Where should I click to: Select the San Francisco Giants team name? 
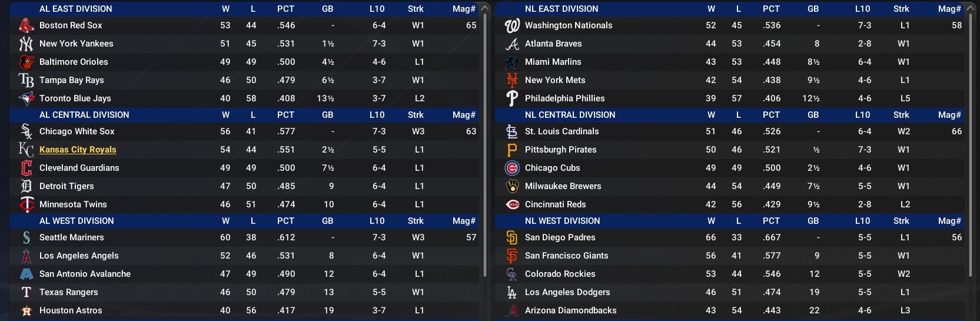click(566, 256)
